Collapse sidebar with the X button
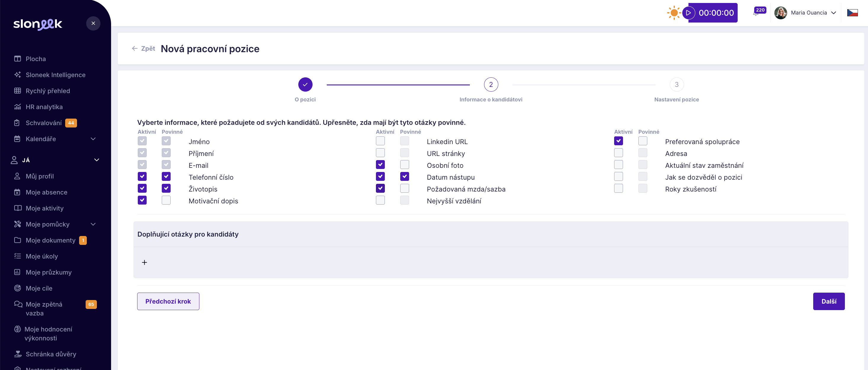This screenshot has width=868, height=370. 93,23
